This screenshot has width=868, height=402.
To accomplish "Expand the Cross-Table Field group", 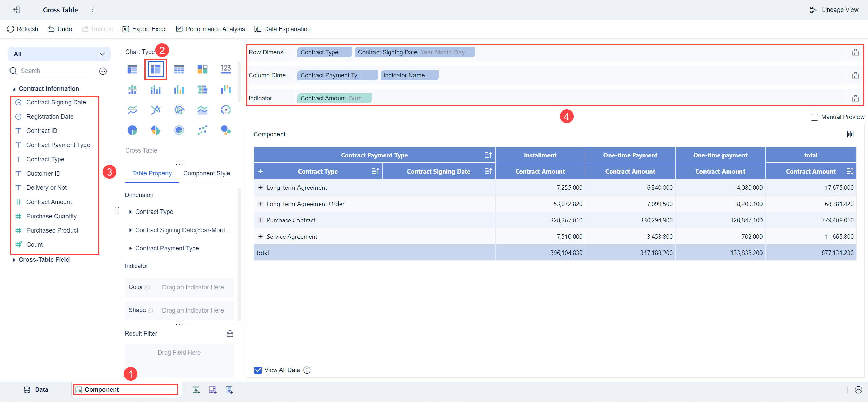I will click(14, 260).
